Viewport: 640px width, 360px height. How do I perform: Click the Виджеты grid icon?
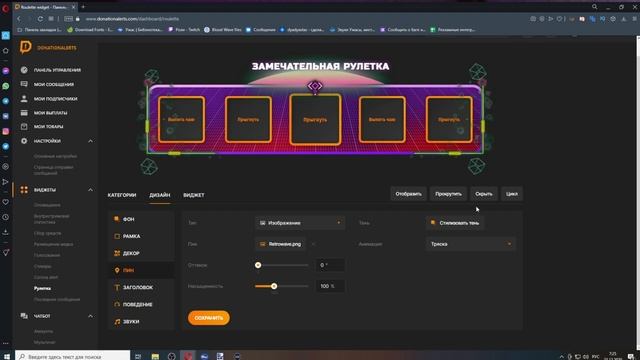tap(24, 190)
